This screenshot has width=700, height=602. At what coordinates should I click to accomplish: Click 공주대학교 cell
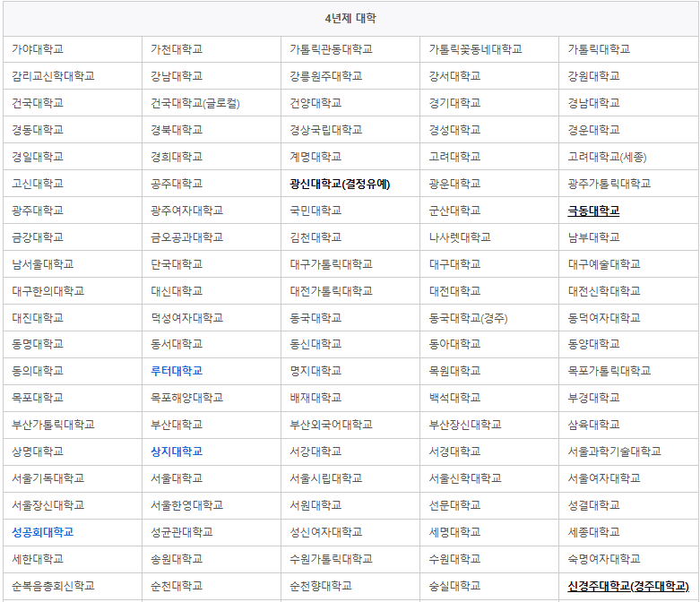tap(212, 183)
